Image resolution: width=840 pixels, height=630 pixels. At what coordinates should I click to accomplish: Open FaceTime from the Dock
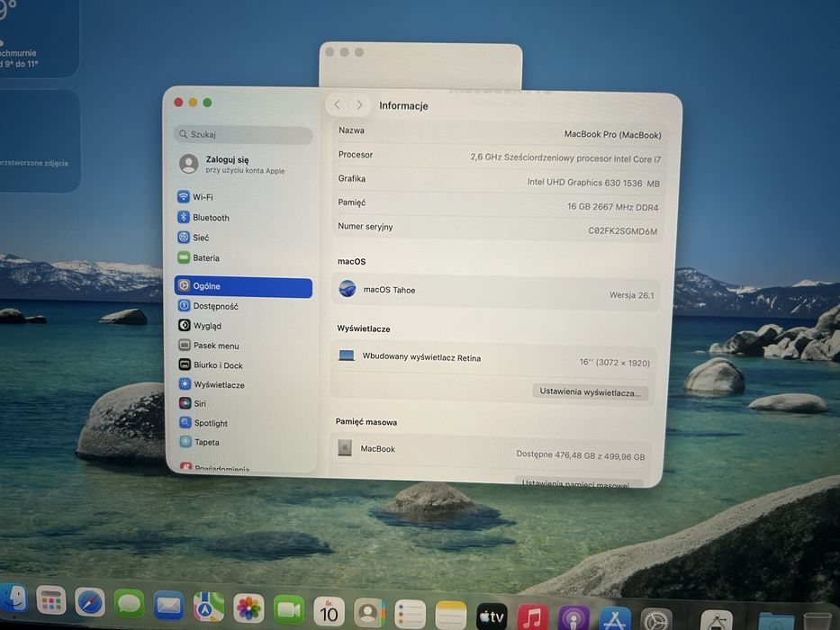click(289, 611)
